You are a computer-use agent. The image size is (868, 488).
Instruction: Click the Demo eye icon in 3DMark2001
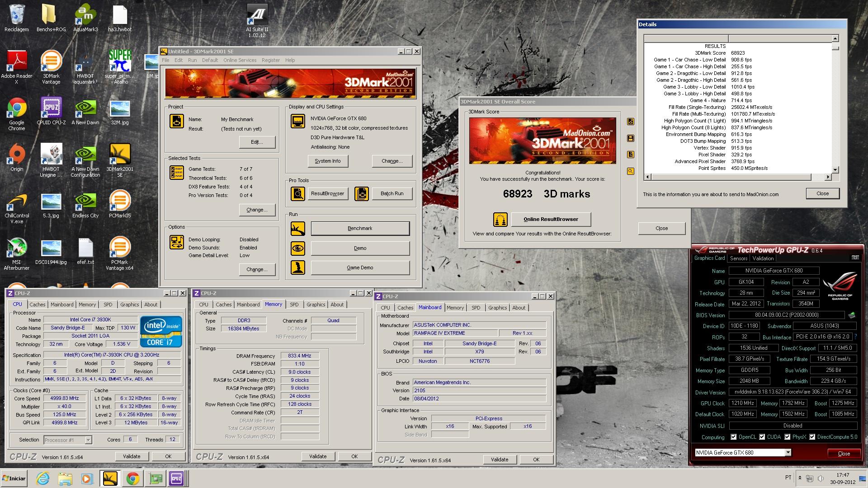pyautogui.click(x=298, y=249)
